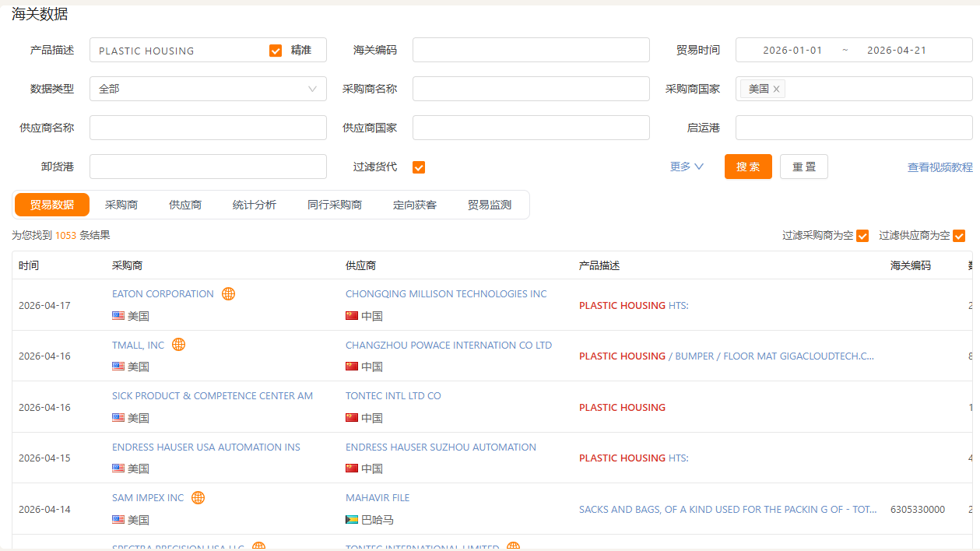This screenshot has width=980, height=551.
Task: Select the 贸易数据 tab
Action: (52, 205)
